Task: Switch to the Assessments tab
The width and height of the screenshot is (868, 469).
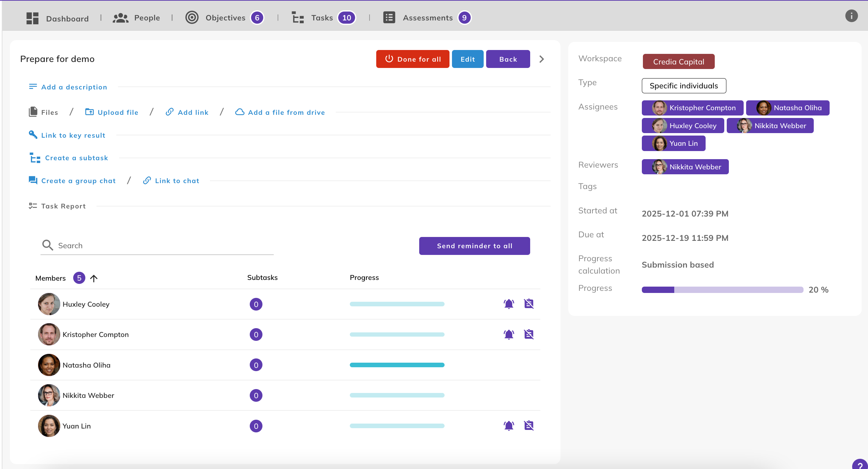Action: pos(427,18)
